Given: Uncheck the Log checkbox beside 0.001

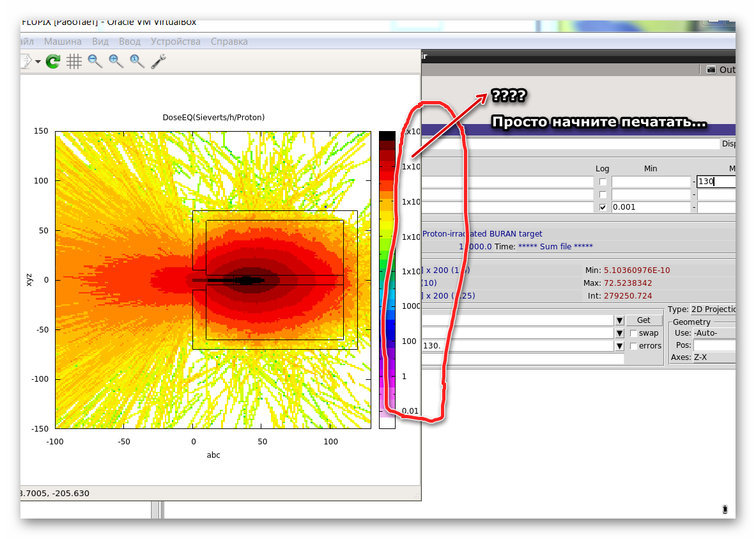Looking at the screenshot, I should tap(603, 207).
